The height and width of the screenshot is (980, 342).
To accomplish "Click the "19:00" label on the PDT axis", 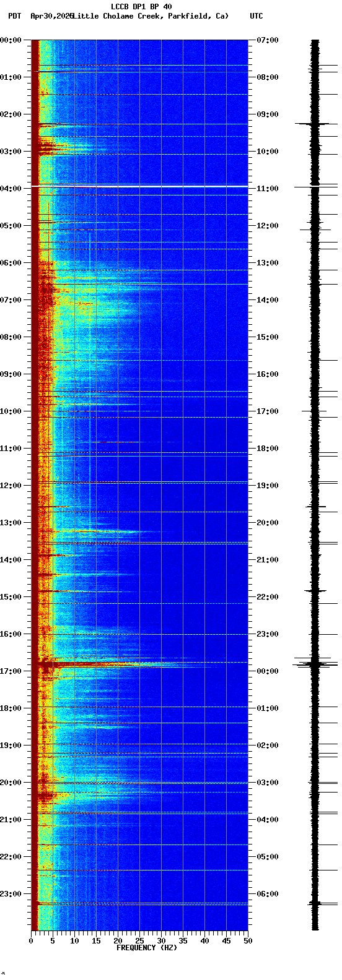I will pos(11,746).
